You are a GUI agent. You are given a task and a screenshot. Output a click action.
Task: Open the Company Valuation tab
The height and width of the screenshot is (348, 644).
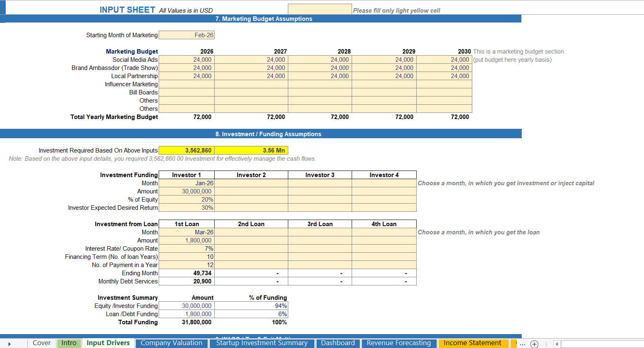point(171,343)
